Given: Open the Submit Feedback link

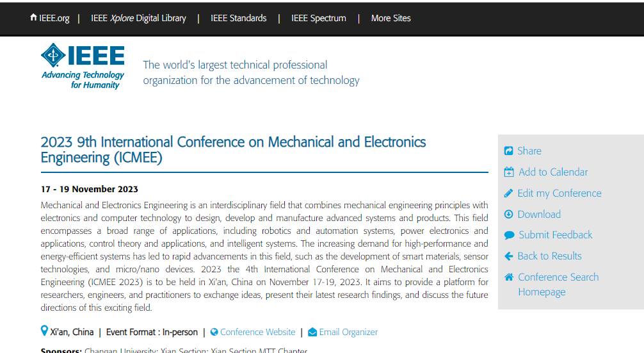Looking at the screenshot, I should (x=555, y=234).
